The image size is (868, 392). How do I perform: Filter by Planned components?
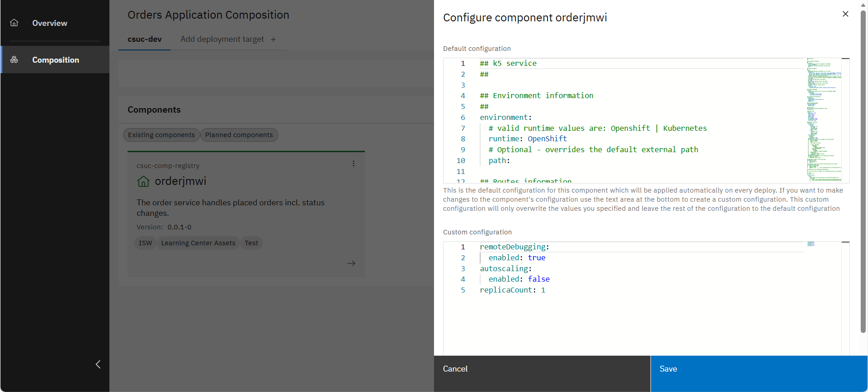click(239, 135)
